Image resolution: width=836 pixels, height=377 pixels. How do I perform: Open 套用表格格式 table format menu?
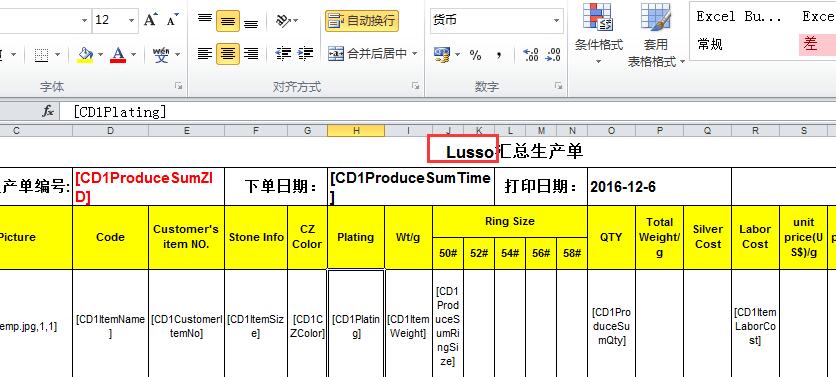[656, 35]
